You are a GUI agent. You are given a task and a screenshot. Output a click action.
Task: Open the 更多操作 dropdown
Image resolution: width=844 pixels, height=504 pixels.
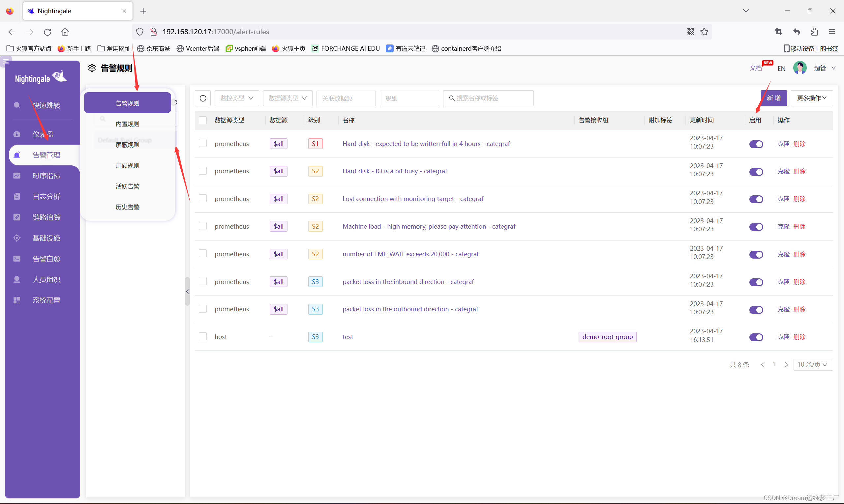click(x=811, y=98)
